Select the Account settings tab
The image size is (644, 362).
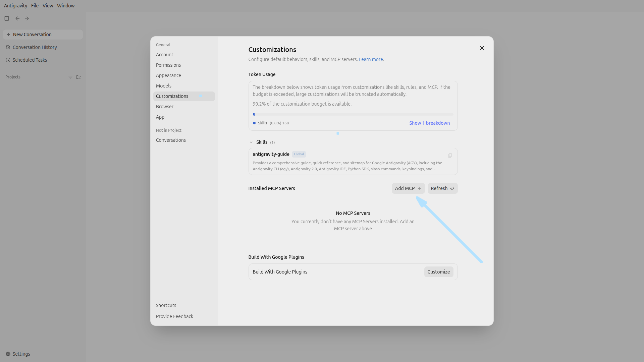(x=184, y=55)
